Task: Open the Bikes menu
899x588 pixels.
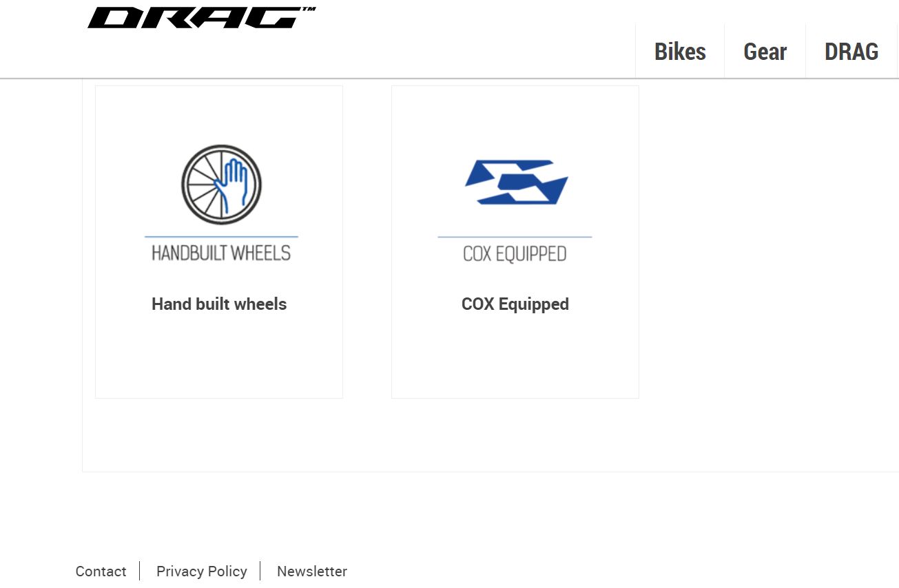Action: point(680,52)
